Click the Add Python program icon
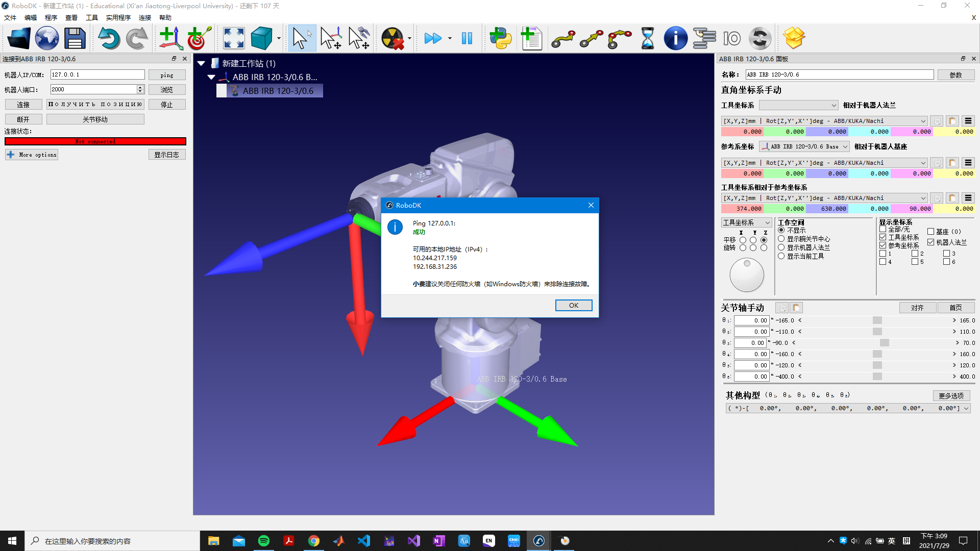Screen dimensions: 980x551 pos(501,38)
